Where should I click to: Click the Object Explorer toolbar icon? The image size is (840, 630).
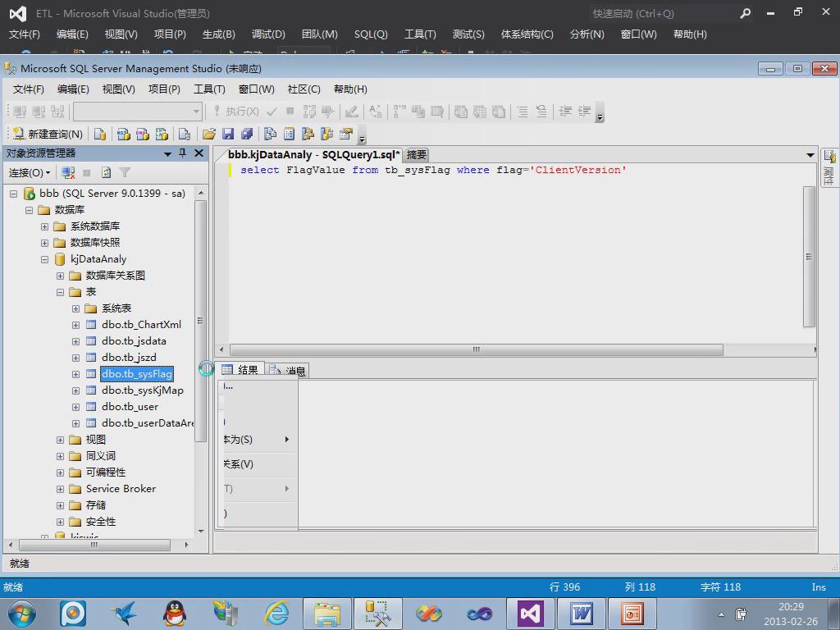308,134
